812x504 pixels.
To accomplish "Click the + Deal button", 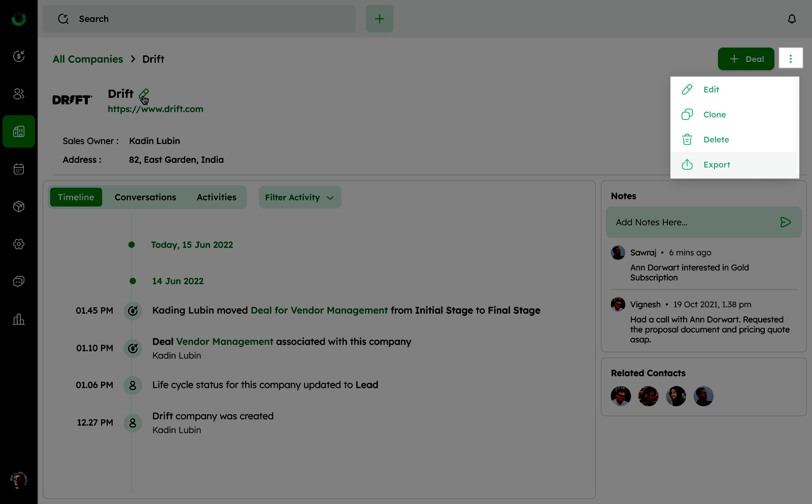I will pos(746,59).
